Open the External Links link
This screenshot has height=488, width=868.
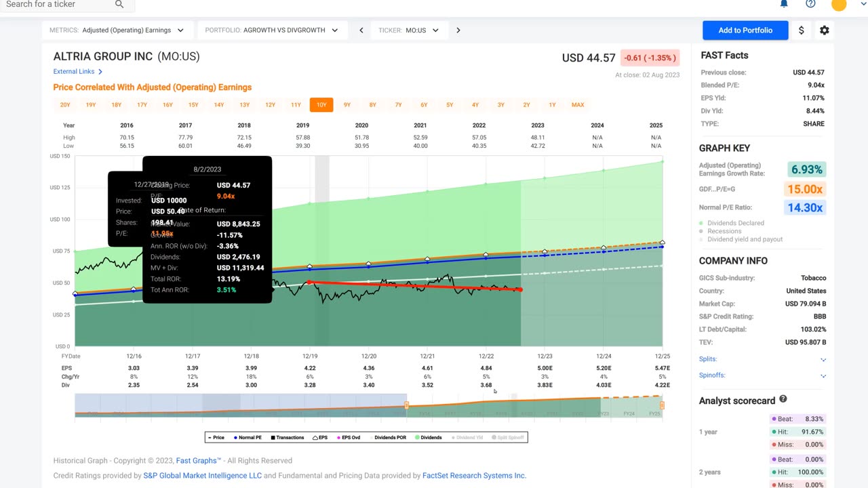74,72
